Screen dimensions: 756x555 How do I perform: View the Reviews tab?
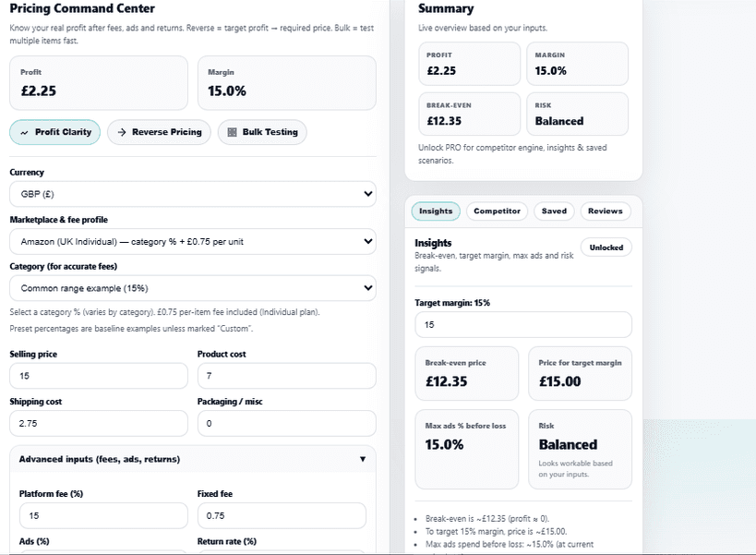(x=605, y=211)
